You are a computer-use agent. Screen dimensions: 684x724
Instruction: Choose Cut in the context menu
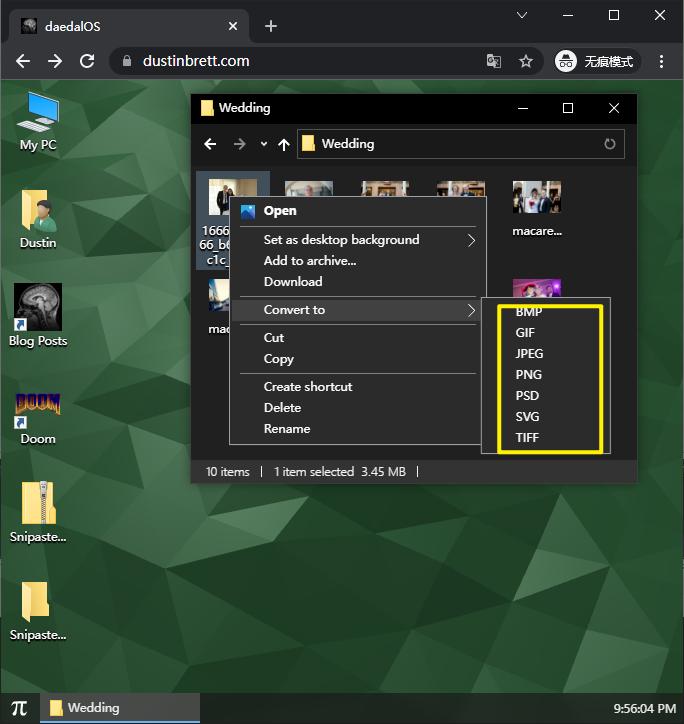coord(357,338)
